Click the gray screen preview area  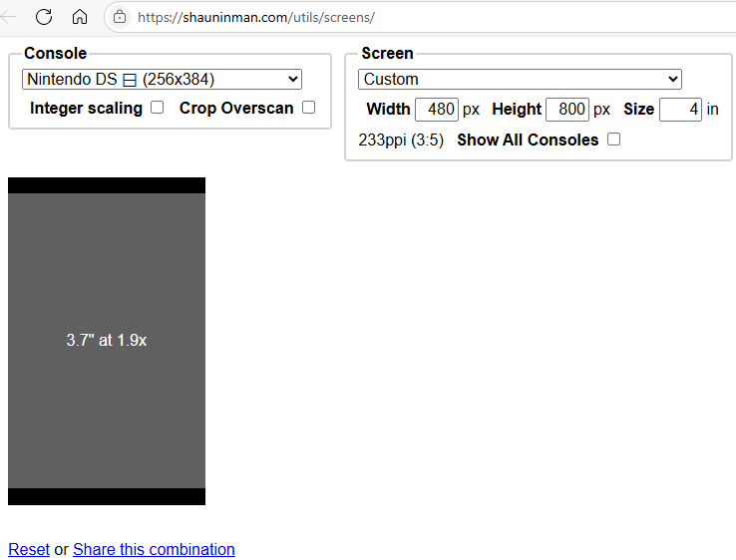106,419
